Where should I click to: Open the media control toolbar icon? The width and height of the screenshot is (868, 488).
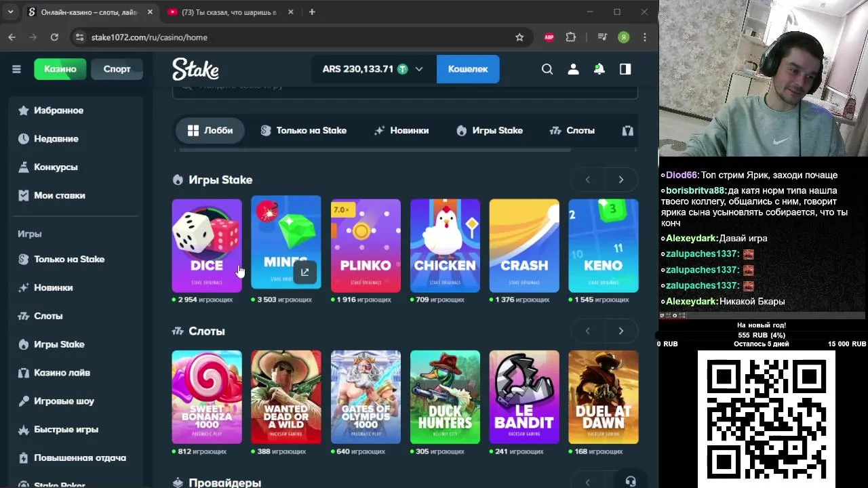pyautogui.click(x=602, y=37)
